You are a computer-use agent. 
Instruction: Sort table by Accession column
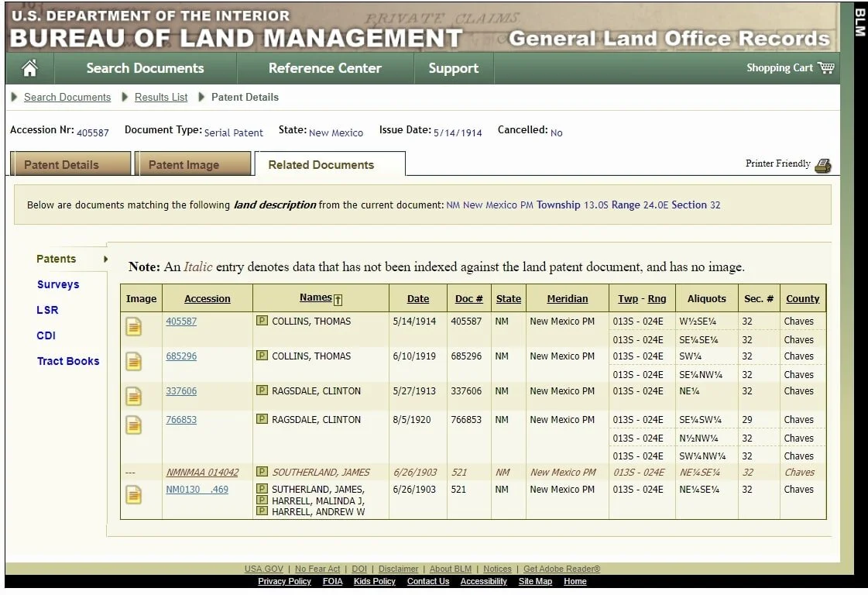207,298
